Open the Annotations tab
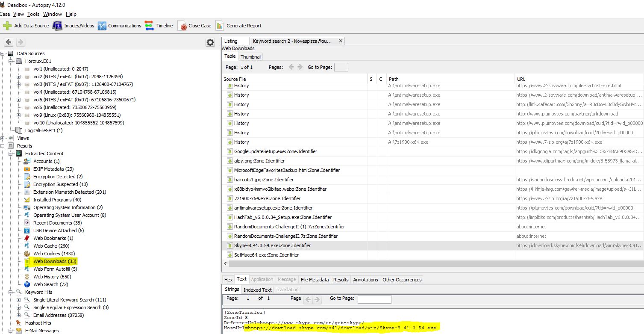This screenshot has width=644, height=334. (365, 279)
